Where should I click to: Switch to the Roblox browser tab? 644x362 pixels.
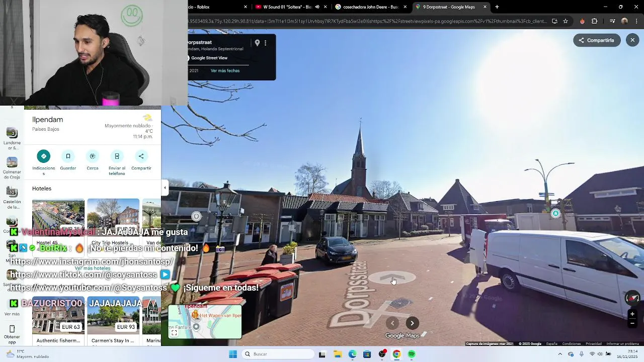(216, 7)
